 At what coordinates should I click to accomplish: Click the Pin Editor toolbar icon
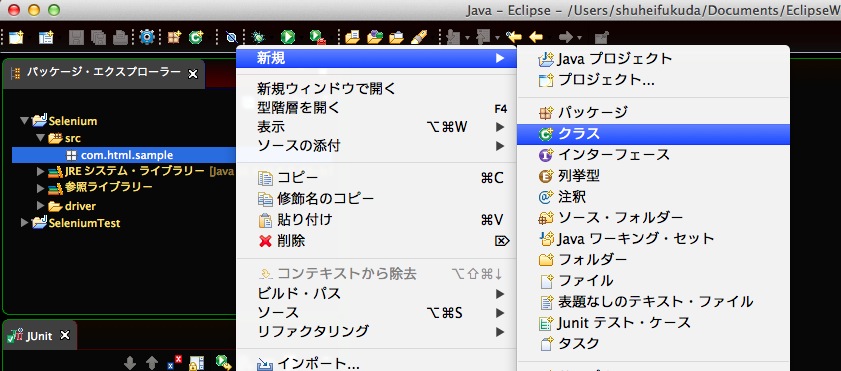click(x=601, y=37)
